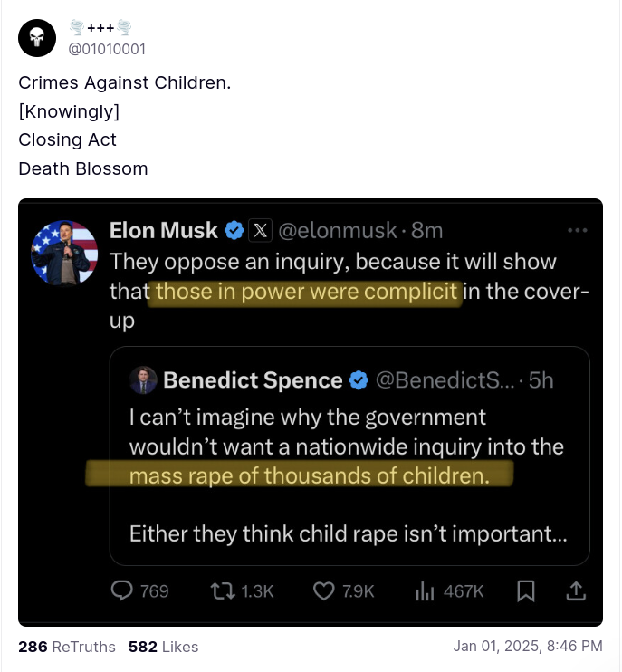The image size is (622, 672).
Task: Click the X logo badge beside Elon Musk
Action: tap(259, 230)
